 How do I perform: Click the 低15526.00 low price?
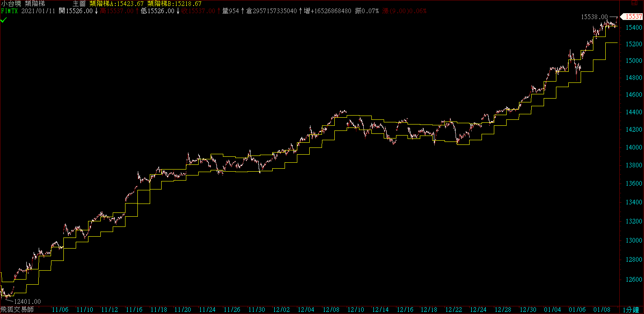[157, 11]
